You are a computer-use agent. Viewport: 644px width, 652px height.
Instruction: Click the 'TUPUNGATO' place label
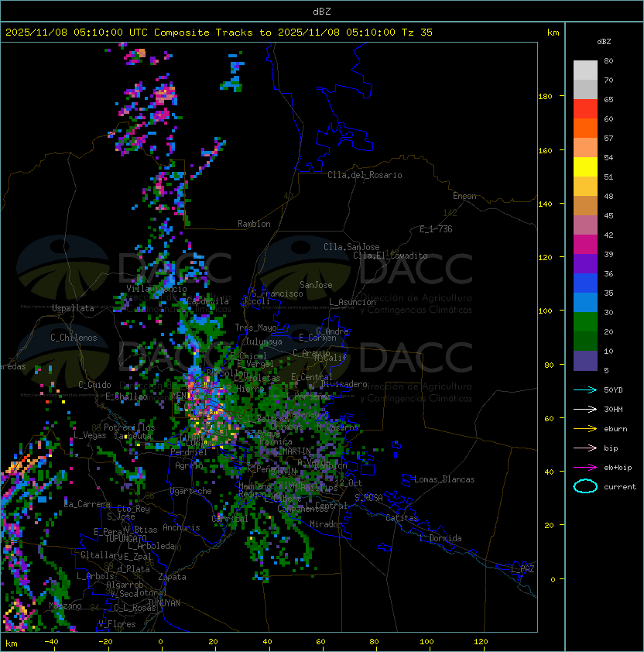125,538
